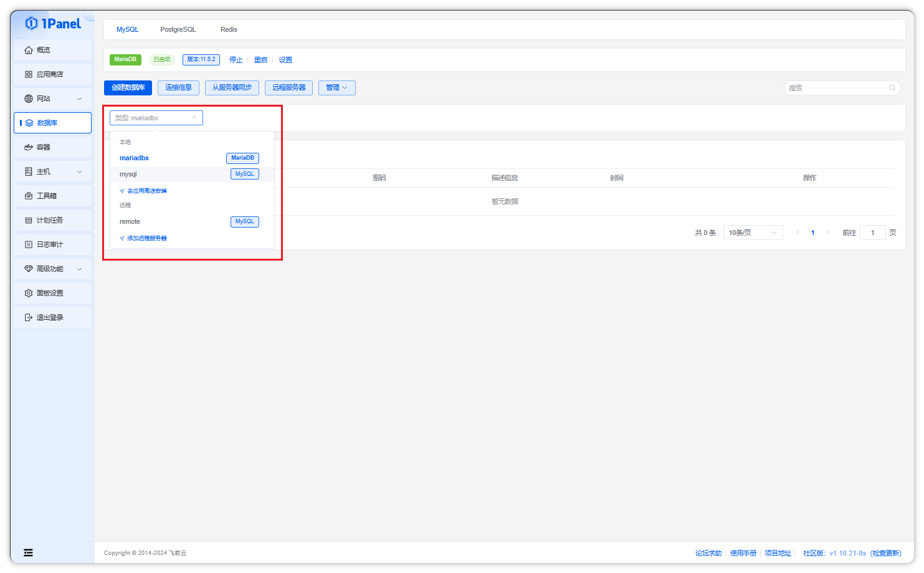Image resolution: width=924 pixels, height=573 pixels.
Task: Open the 应用商店 app store grid icon
Action: [x=29, y=74]
